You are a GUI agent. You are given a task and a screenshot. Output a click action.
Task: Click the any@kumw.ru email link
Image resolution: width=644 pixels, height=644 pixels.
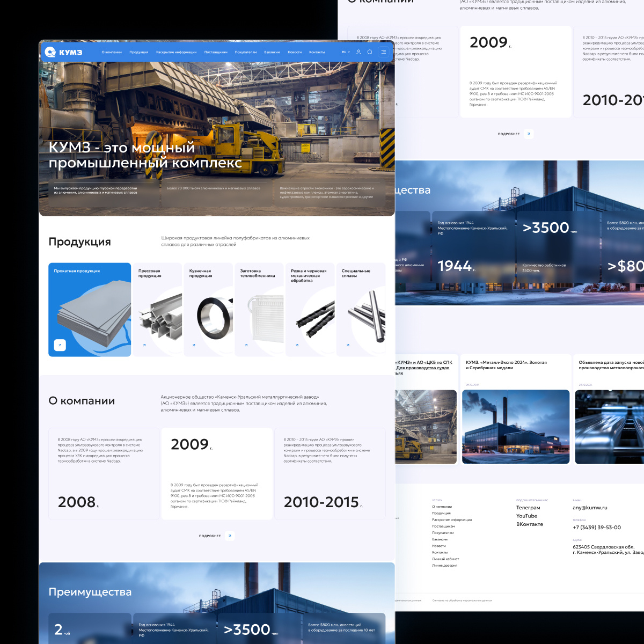pyautogui.click(x=590, y=508)
